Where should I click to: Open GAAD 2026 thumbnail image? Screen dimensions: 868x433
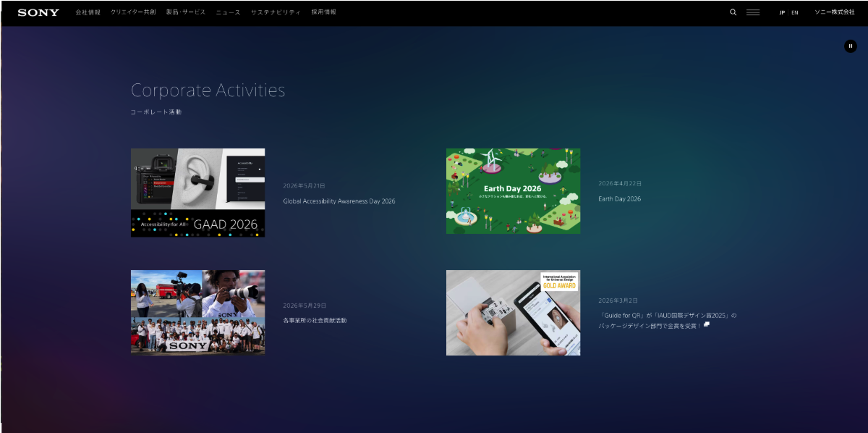pos(197,193)
